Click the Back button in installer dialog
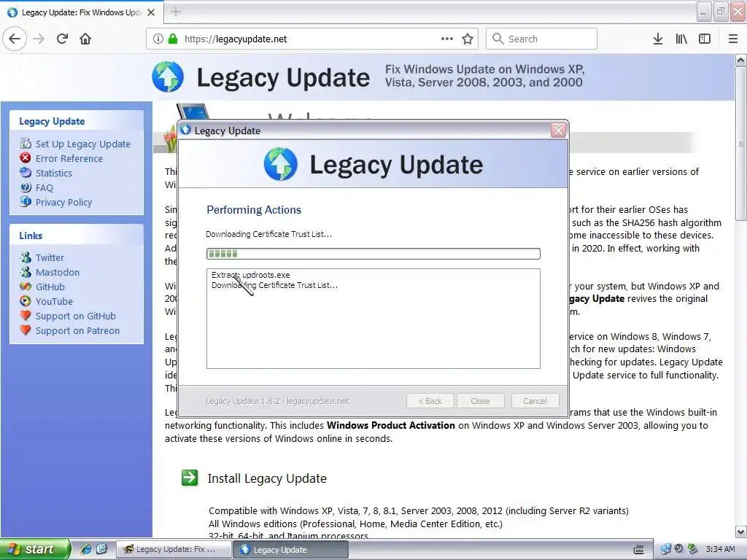This screenshot has width=747, height=560. click(x=430, y=401)
